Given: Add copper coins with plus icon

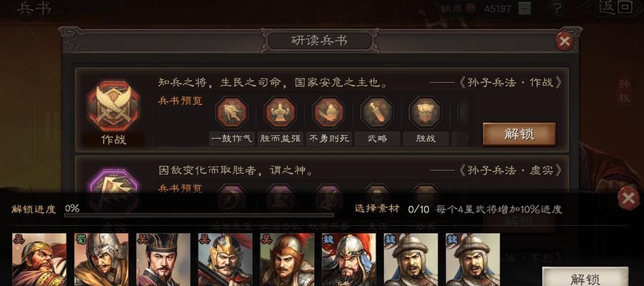Looking at the screenshot, I should click(525, 9).
